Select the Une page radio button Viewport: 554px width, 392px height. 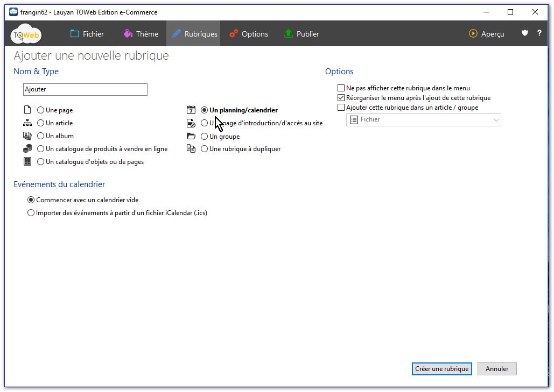pyautogui.click(x=41, y=110)
